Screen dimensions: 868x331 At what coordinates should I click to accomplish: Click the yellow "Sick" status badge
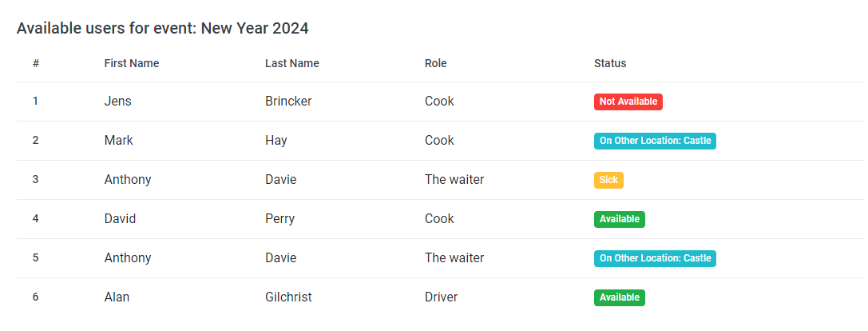point(608,180)
